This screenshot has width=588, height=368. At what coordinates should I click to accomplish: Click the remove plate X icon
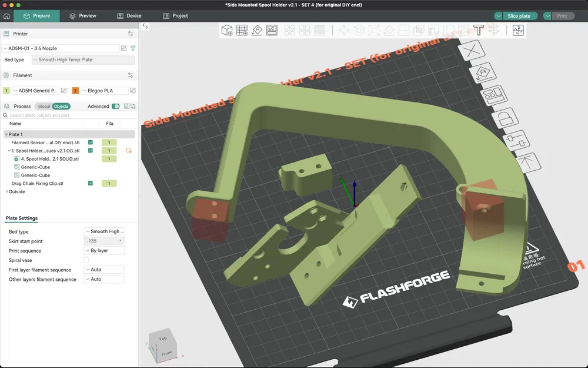tap(472, 51)
